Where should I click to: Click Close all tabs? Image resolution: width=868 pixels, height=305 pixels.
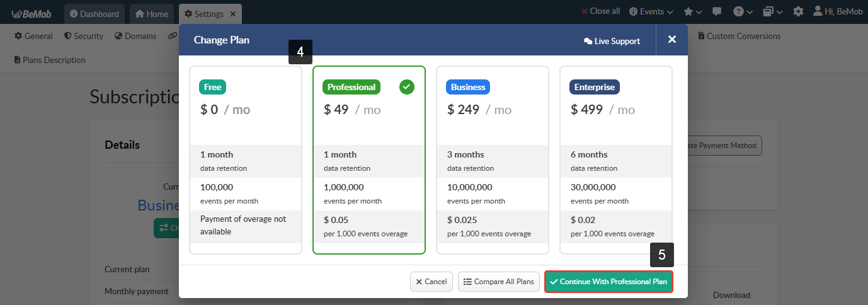click(x=600, y=11)
